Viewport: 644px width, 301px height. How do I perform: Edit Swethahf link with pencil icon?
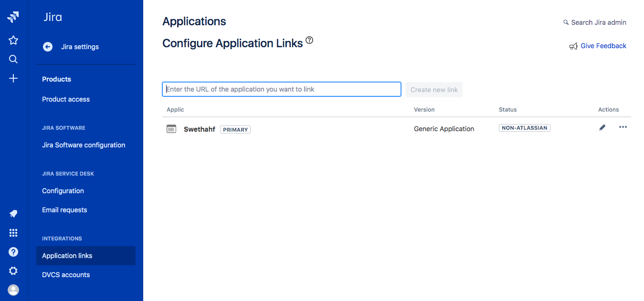click(602, 127)
